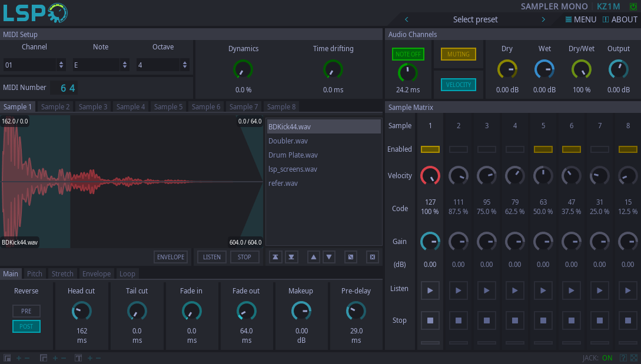Click the Dry/Wet knob
The image size is (641, 364).
pyautogui.click(x=582, y=69)
